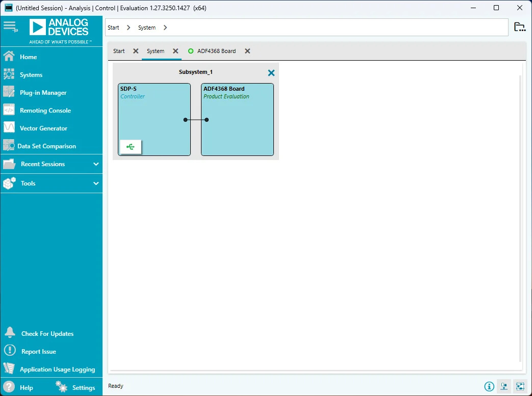Click the Settings gears icon
The height and width of the screenshot is (396, 532).
tap(61, 387)
